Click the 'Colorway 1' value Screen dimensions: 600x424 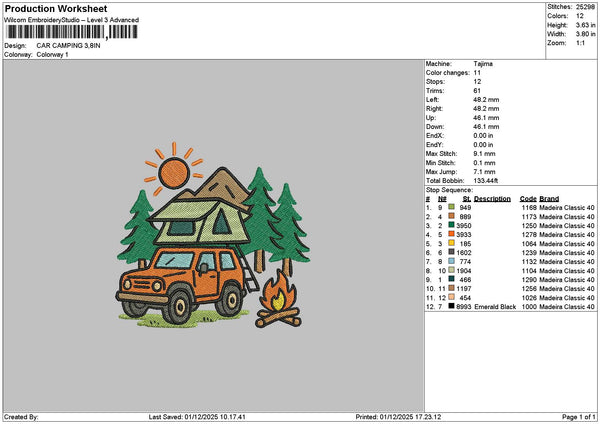(x=52, y=55)
